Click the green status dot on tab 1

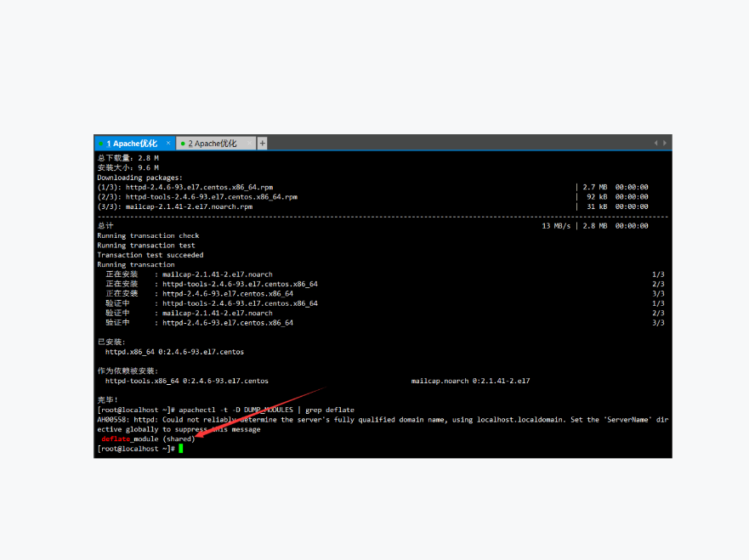pyautogui.click(x=101, y=144)
